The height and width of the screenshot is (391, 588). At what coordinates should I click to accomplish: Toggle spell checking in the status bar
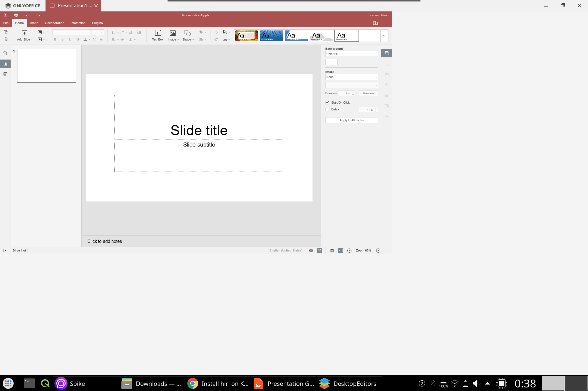coord(320,250)
